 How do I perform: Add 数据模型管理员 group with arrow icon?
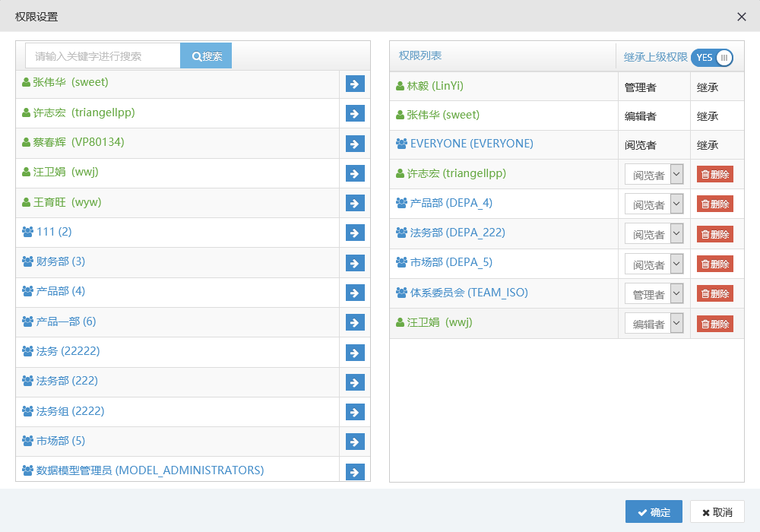(x=355, y=472)
